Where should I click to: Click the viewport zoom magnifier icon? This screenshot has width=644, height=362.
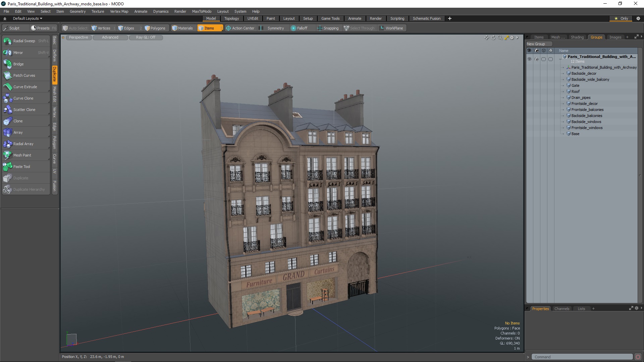coord(500,38)
